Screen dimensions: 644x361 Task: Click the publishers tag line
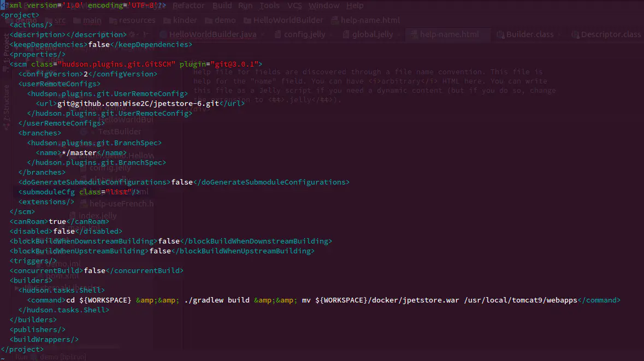[38, 329]
